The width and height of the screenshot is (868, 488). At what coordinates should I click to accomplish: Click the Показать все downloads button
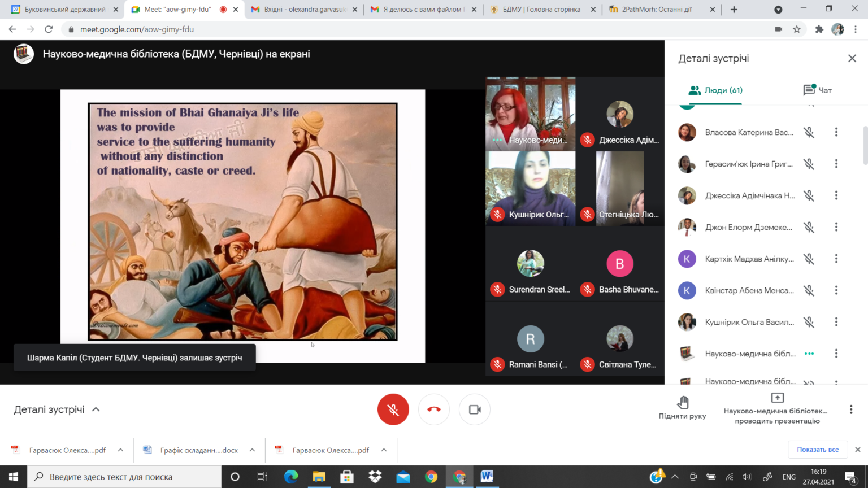pyautogui.click(x=817, y=450)
